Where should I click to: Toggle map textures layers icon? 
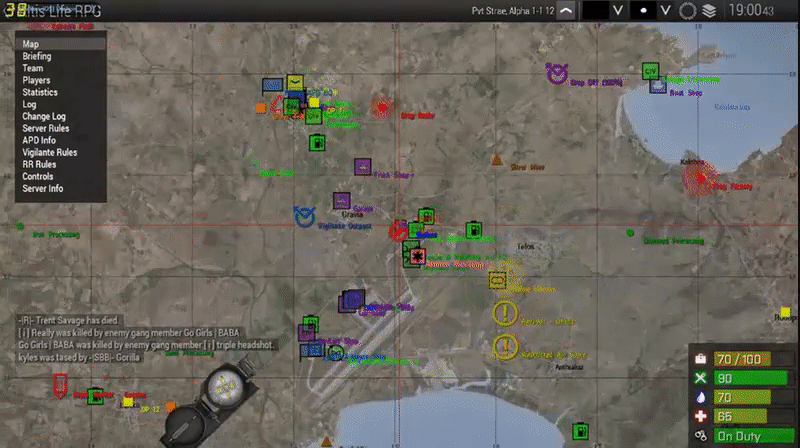point(709,11)
